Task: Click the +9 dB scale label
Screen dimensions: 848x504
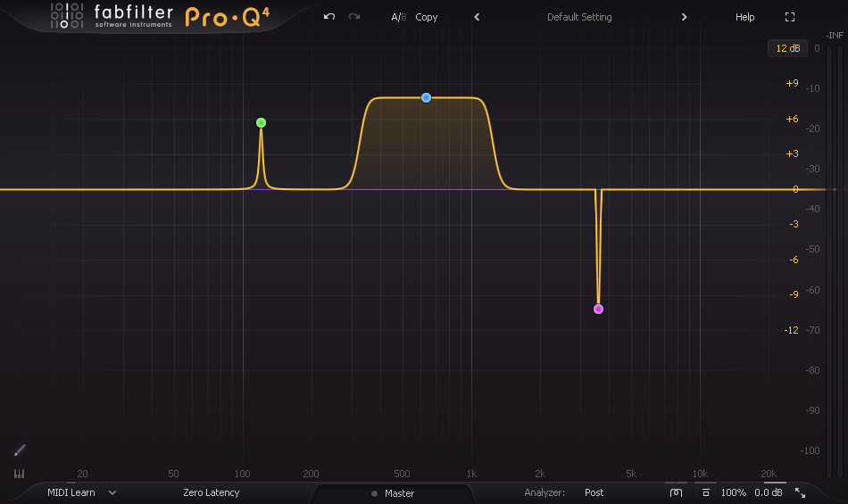Action: click(x=792, y=83)
